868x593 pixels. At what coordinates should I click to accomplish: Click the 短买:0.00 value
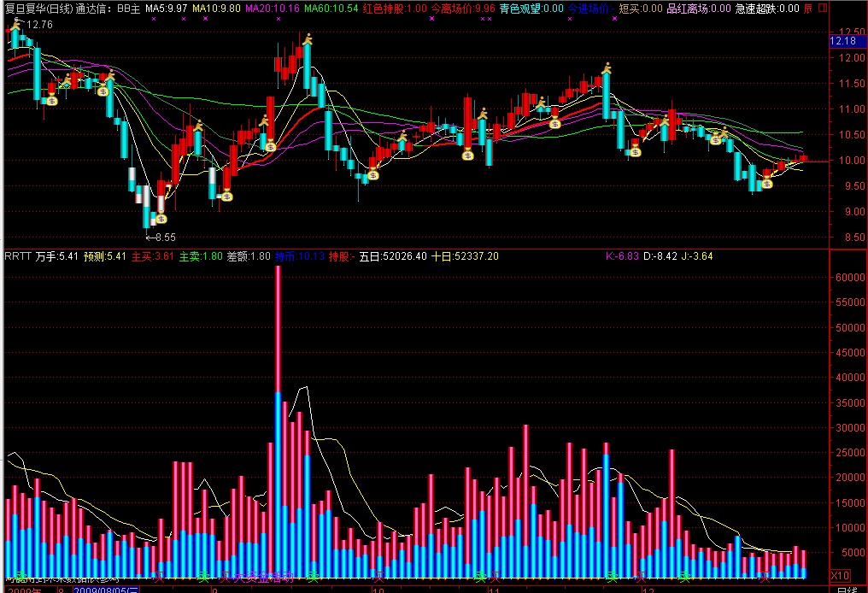pos(641,9)
